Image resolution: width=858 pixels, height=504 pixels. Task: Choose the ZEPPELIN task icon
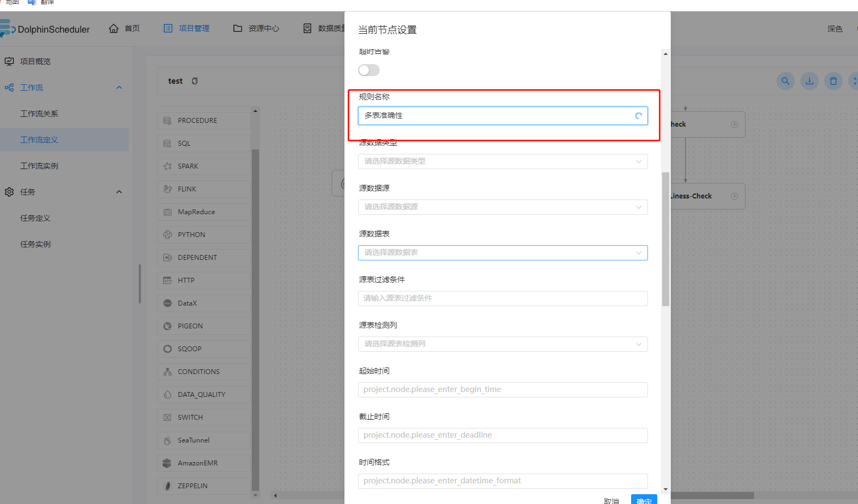pos(168,486)
